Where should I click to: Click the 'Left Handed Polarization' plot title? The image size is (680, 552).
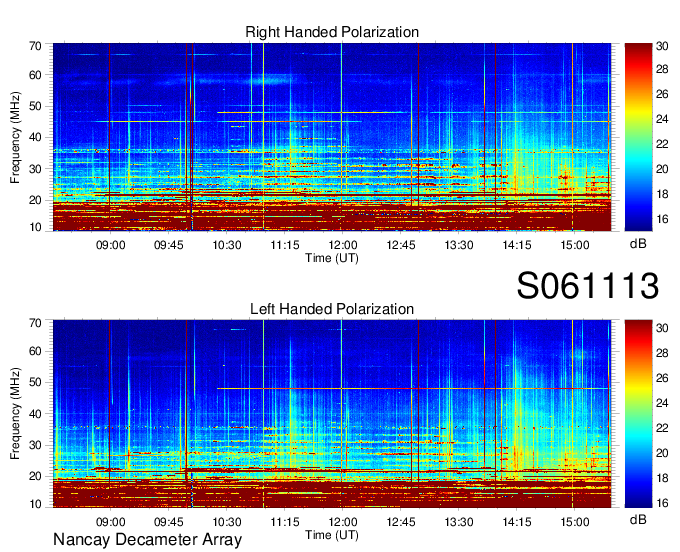tap(332, 309)
